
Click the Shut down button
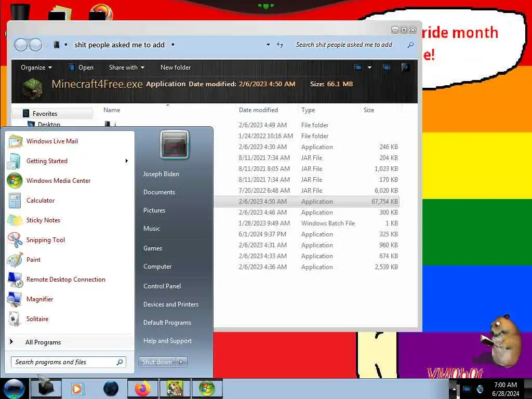(157, 362)
